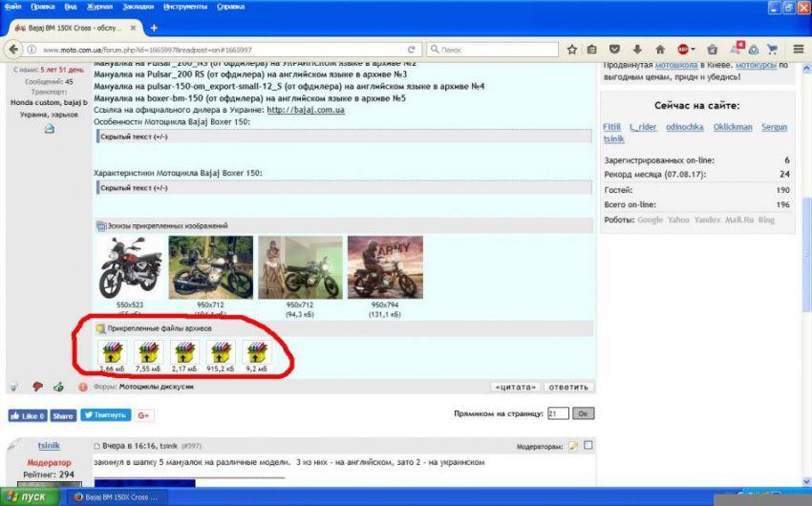The width and height of the screenshot is (812, 506).
Task: Expand hidden text under Особенности Мотоцикла
Action: coord(344,137)
